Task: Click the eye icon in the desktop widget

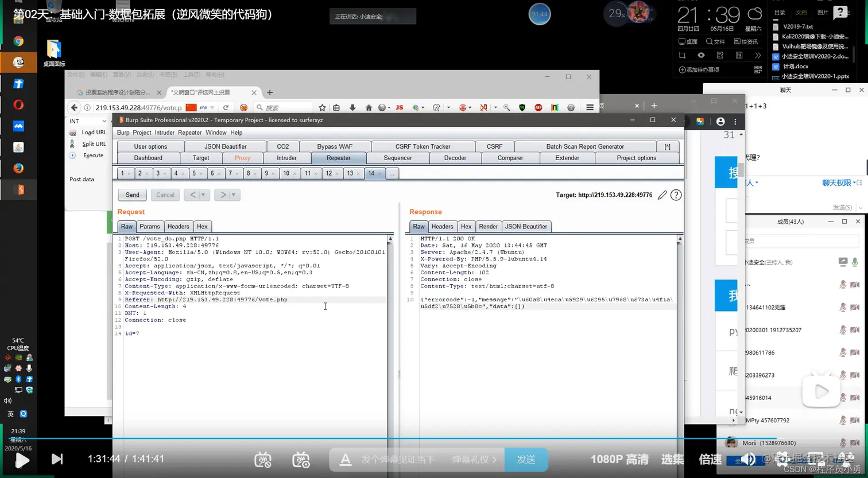Action: point(701,55)
